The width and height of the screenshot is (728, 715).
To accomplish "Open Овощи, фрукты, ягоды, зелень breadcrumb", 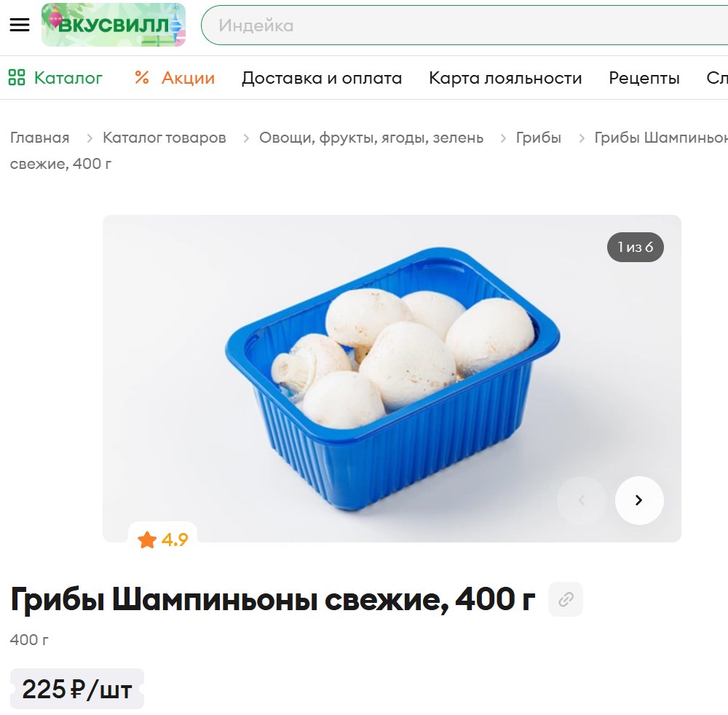I will point(371,138).
